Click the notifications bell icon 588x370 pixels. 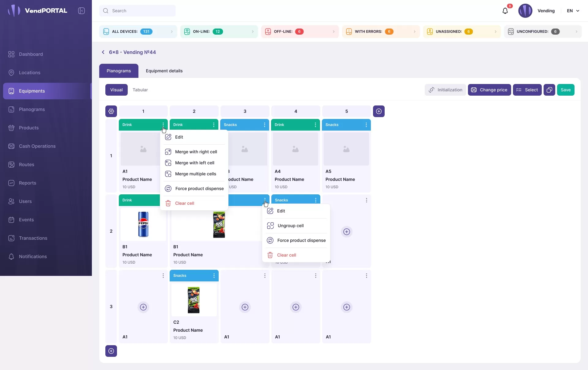(x=505, y=11)
